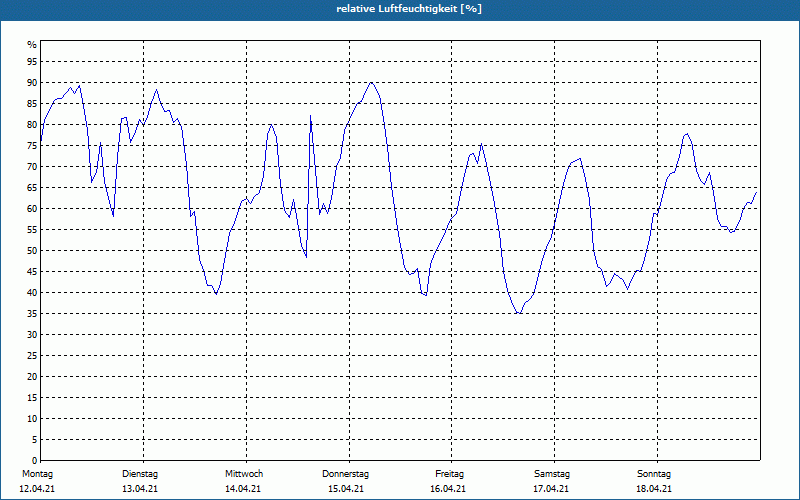Click the 45 y-axis value
The height and width of the screenshot is (500, 800).
(32, 271)
